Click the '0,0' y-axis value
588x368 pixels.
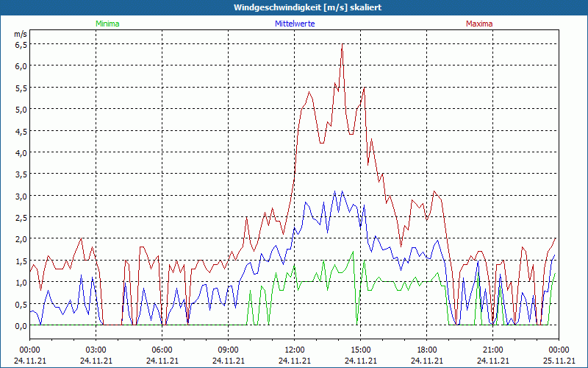[x=21, y=326]
